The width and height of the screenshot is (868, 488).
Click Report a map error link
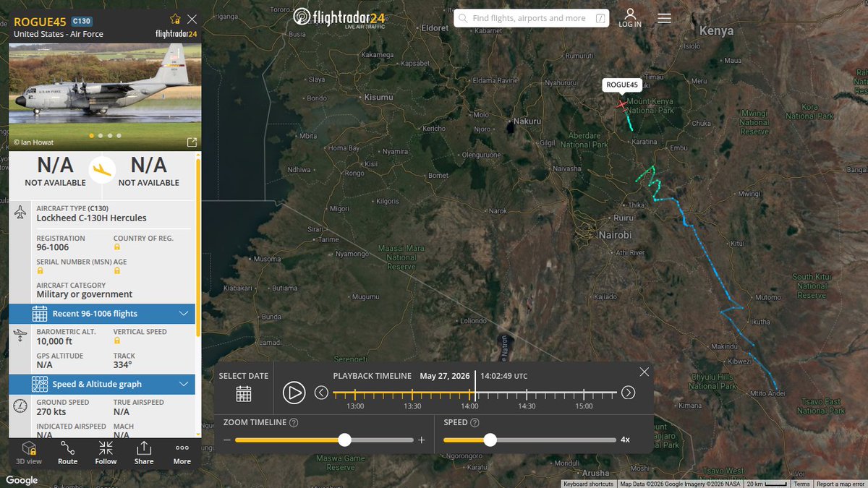(x=841, y=484)
